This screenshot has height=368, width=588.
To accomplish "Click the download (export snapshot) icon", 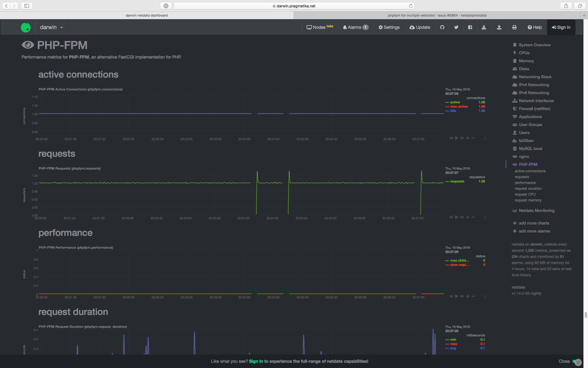I will (484, 27).
